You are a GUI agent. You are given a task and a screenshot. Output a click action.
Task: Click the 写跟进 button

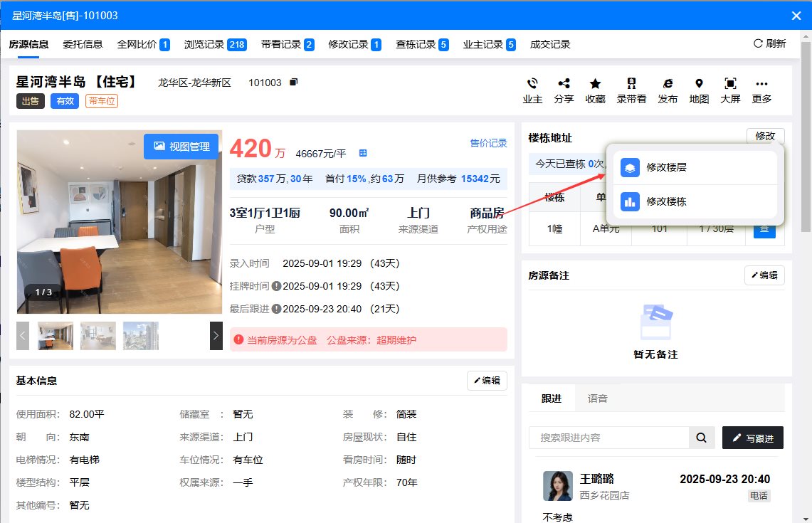(x=752, y=438)
